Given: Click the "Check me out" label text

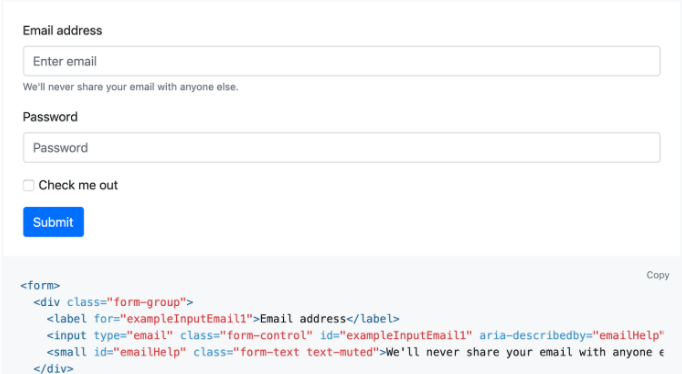Looking at the screenshot, I should 78,185.
